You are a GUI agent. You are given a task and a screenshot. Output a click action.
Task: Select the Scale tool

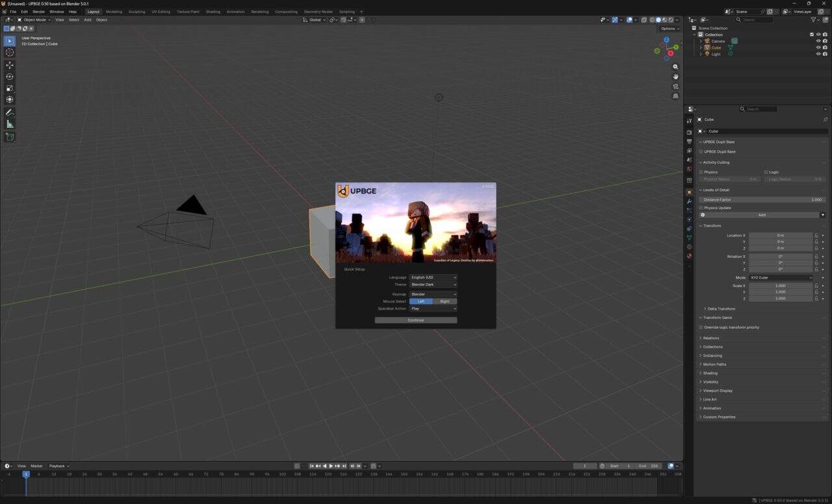pyautogui.click(x=10, y=88)
